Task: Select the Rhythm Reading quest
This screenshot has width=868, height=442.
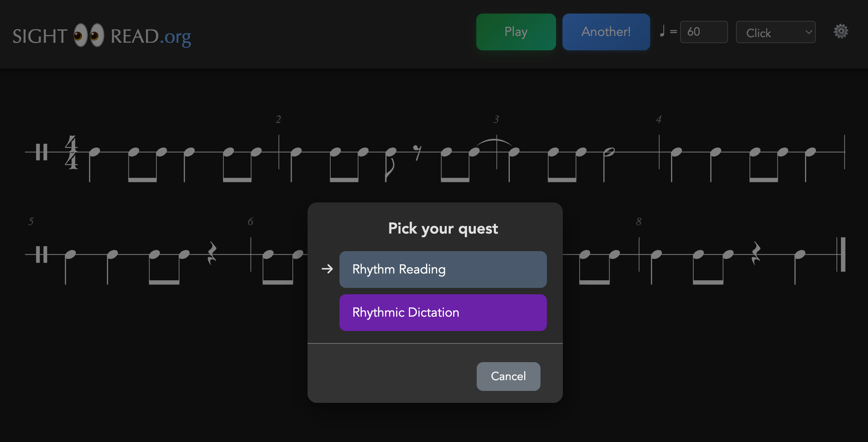Action: (x=443, y=270)
